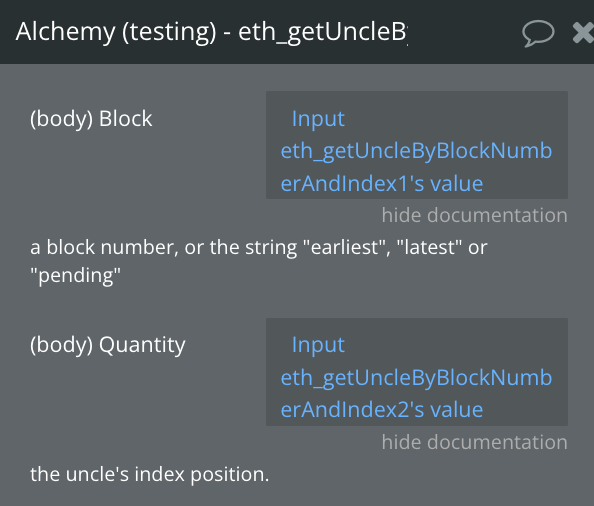Hide documentation for the Block parameter

474,215
